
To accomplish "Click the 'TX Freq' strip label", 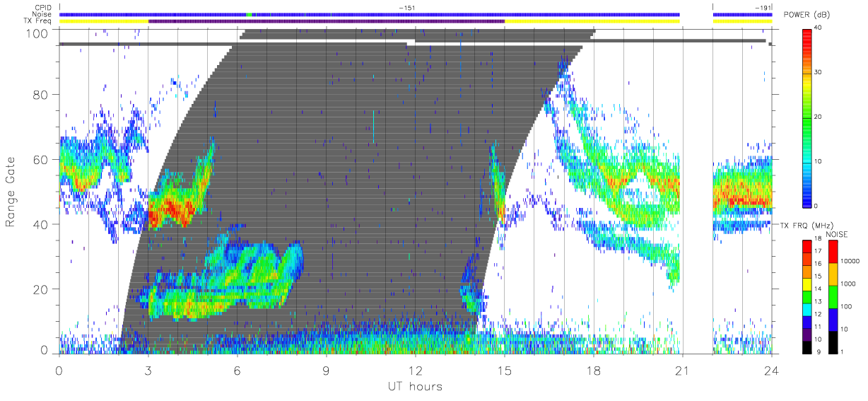I will click(x=39, y=21).
